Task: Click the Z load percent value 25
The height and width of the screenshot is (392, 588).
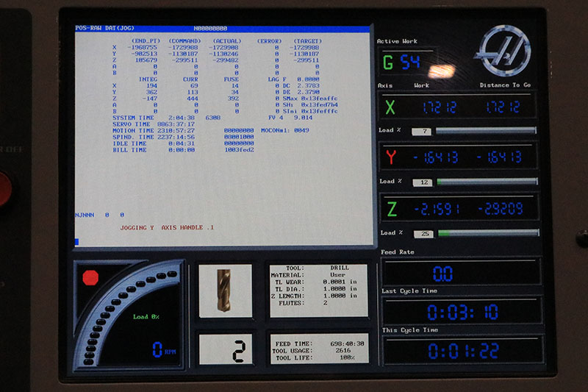Action: 424,234
